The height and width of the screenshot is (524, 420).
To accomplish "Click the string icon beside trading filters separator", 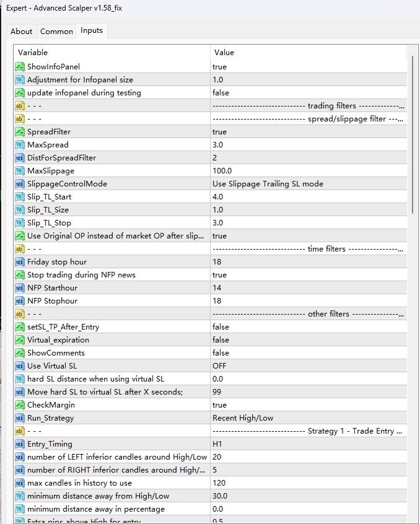I will tap(20, 105).
